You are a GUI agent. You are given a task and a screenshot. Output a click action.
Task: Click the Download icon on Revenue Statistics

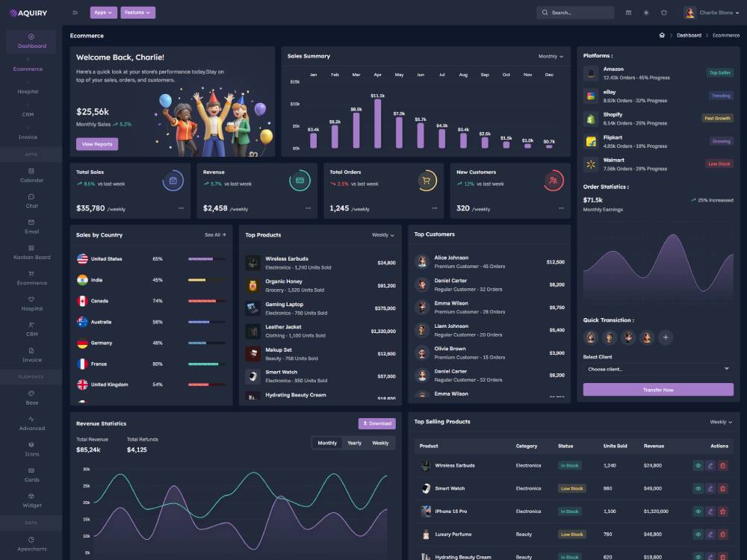pos(376,423)
